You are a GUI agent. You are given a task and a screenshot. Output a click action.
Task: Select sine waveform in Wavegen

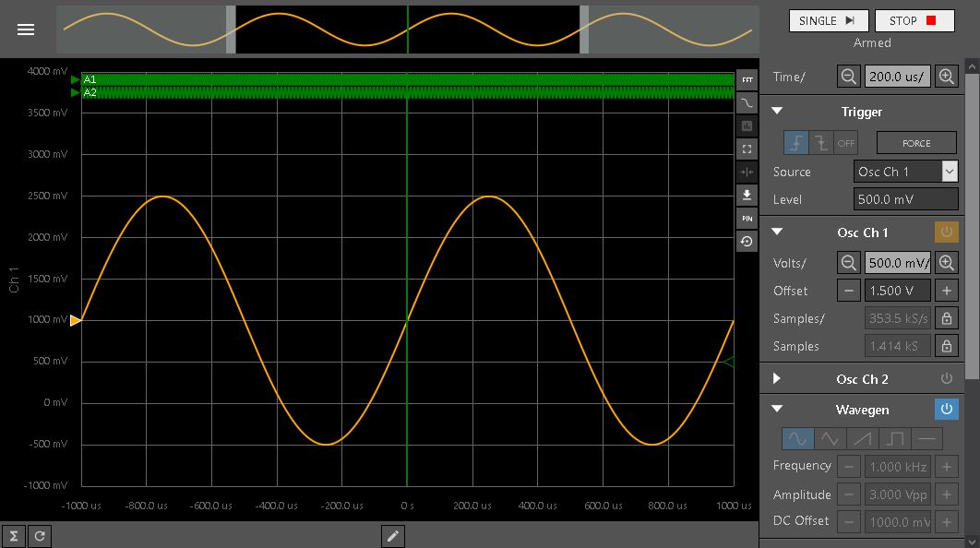(797, 438)
